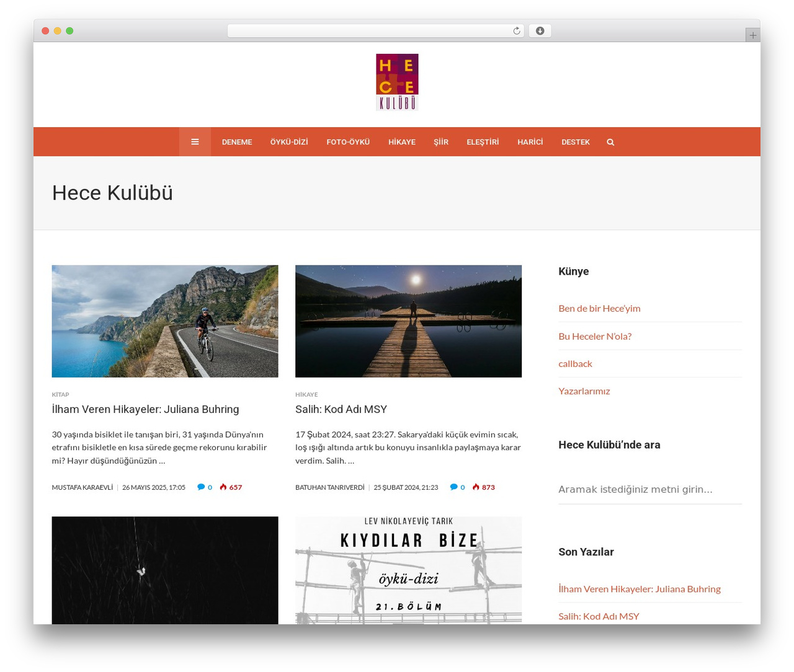Click HİKAYE category label above Salih post
The width and height of the screenshot is (794, 672).
pos(306,394)
